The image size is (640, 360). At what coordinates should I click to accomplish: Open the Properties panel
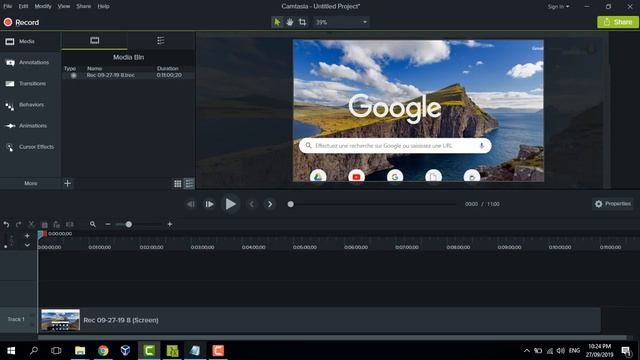point(613,204)
